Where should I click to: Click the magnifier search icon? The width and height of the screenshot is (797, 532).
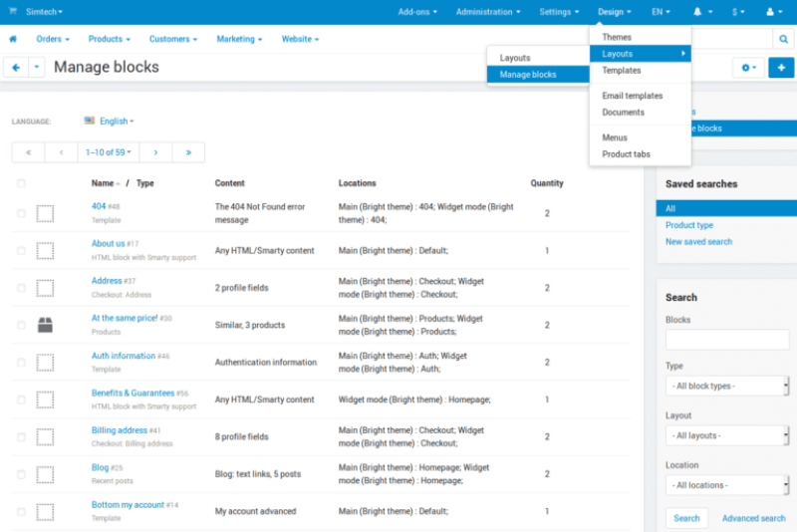[x=783, y=39]
